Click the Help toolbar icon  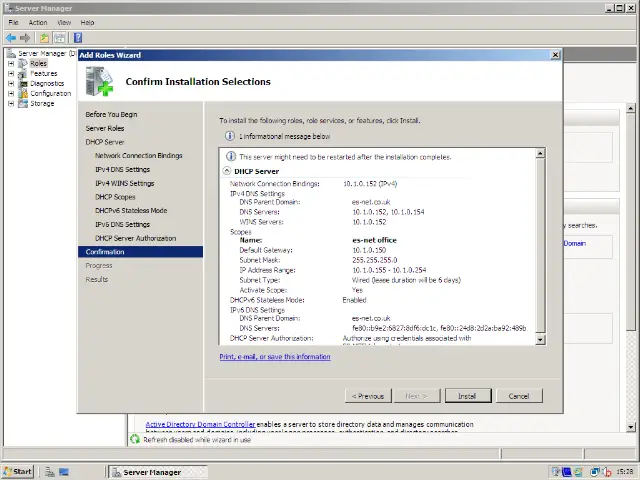tap(78, 38)
